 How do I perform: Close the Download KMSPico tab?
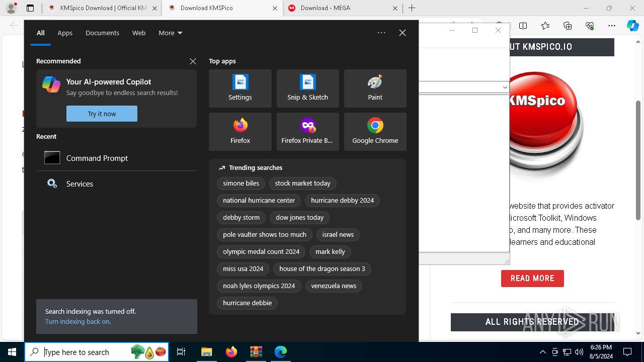pyautogui.click(x=275, y=8)
